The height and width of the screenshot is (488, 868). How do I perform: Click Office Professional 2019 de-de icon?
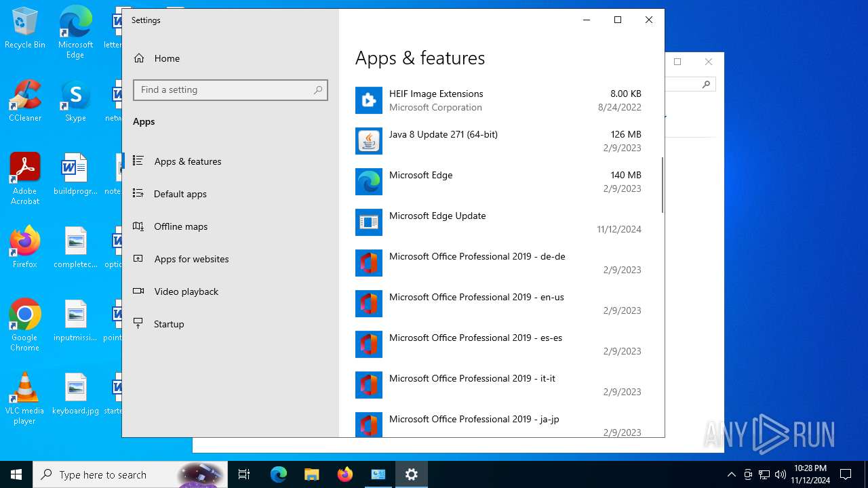[369, 263]
